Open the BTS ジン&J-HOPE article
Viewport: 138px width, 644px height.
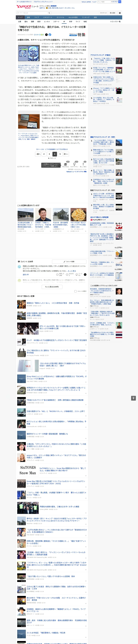[x=62, y=327]
